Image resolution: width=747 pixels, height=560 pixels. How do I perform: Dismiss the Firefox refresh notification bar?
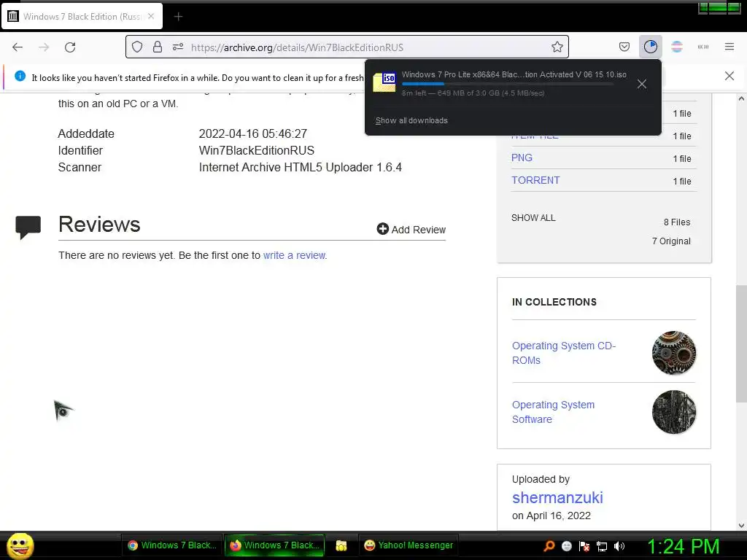pyautogui.click(x=729, y=76)
